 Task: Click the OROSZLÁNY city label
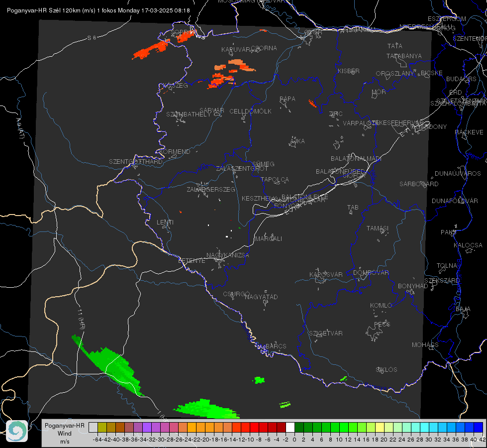tap(395, 74)
